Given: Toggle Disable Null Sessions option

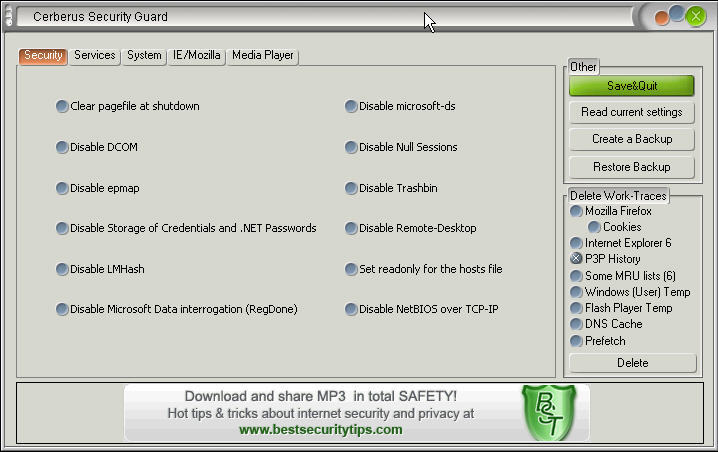Looking at the screenshot, I should 351,147.
